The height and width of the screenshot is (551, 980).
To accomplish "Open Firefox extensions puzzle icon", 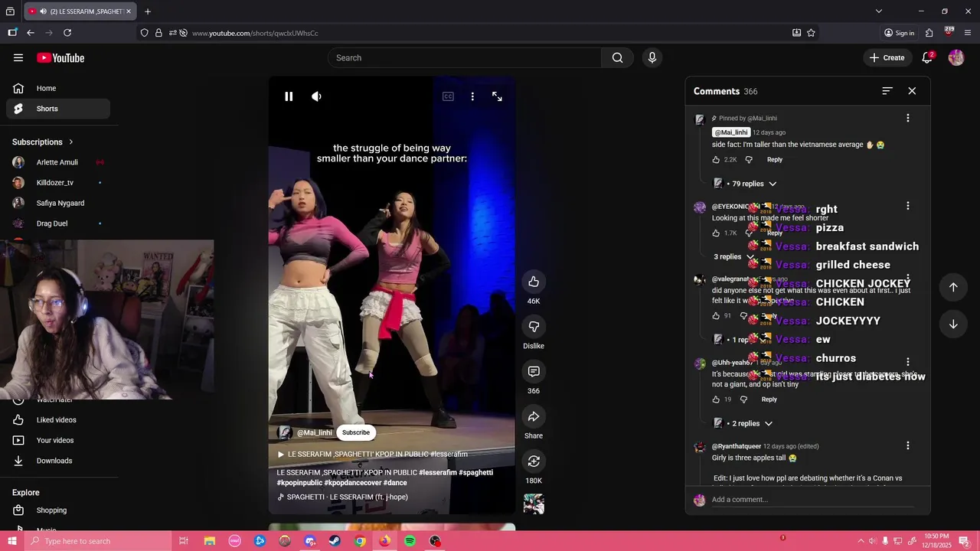I will tap(929, 33).
